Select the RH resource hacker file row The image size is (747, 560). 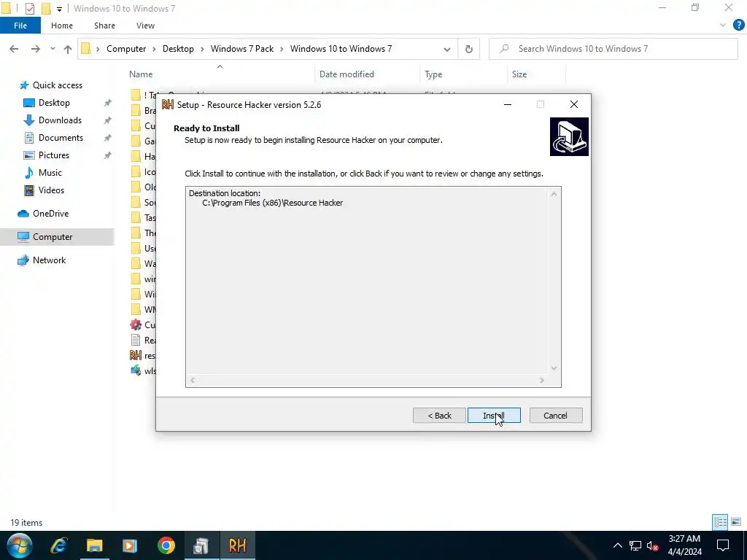tap(142, 356)
